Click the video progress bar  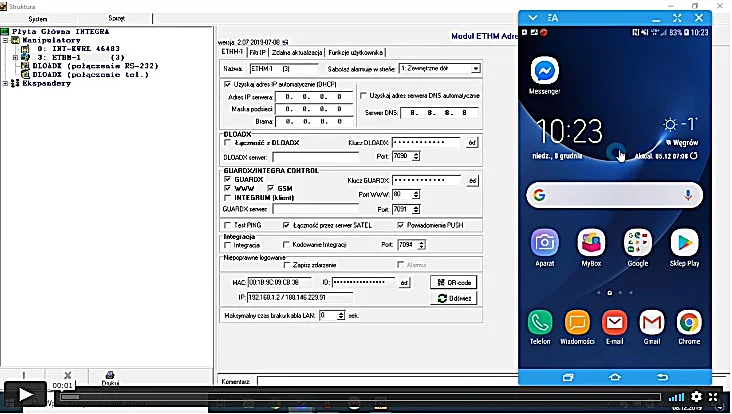click(x=360, y=397)
